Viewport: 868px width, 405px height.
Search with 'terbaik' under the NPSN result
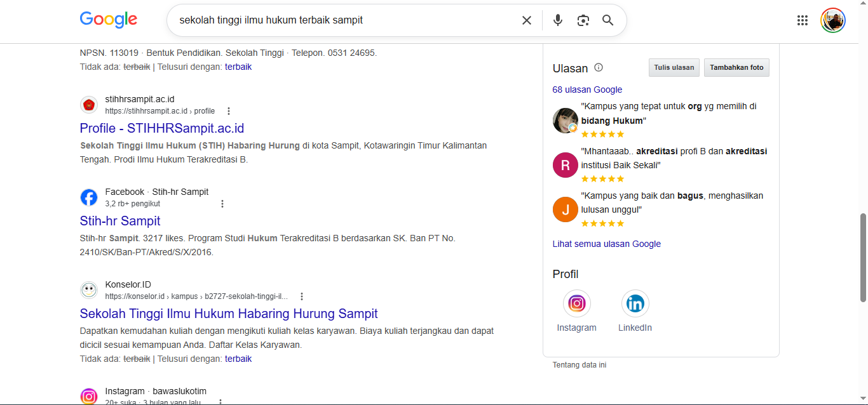tap(238, 67)
